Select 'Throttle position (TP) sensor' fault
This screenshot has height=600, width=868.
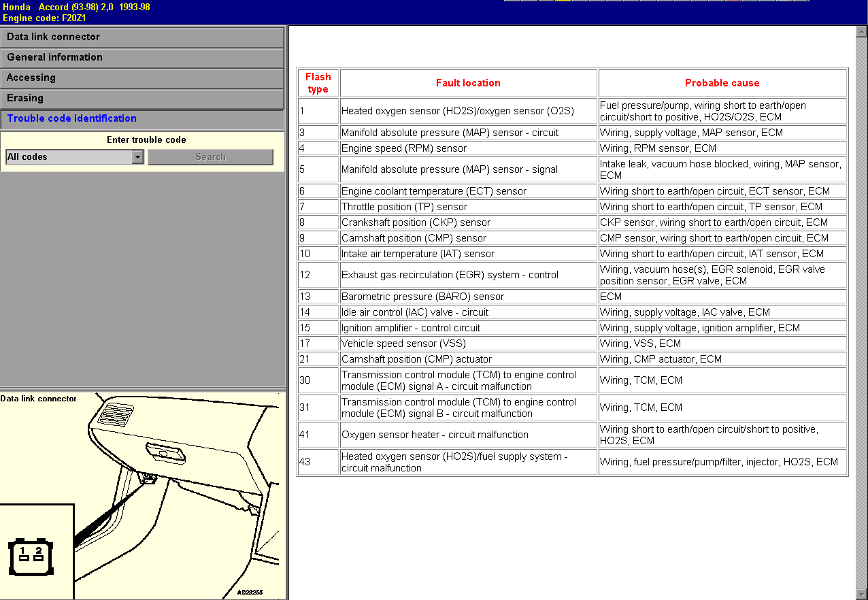point(404,207)
